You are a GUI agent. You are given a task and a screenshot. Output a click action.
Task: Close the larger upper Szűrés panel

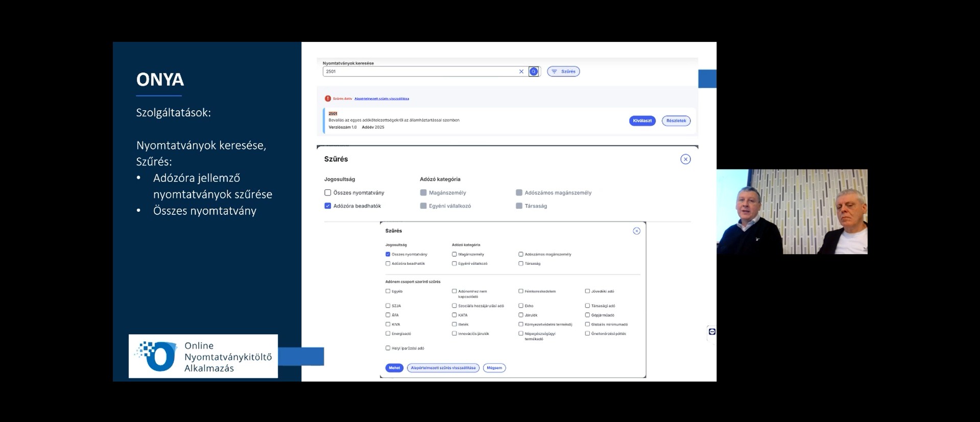click(685, 159)
